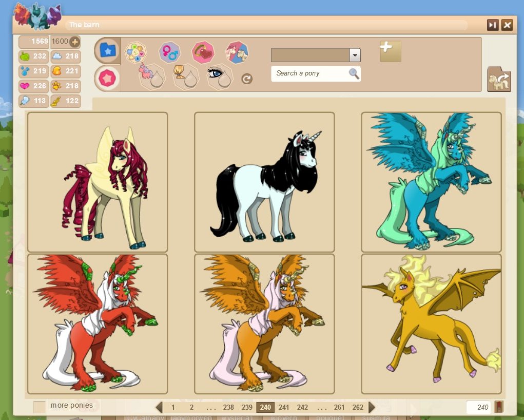Click the magnifying glass search icon
The height and width of the screenshot is (420, 524).
tap(354, 73)
